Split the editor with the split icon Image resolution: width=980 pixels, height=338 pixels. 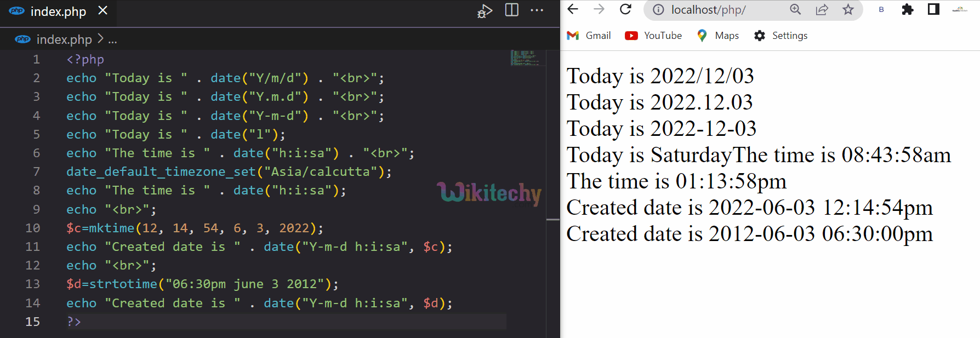(511, 10)
